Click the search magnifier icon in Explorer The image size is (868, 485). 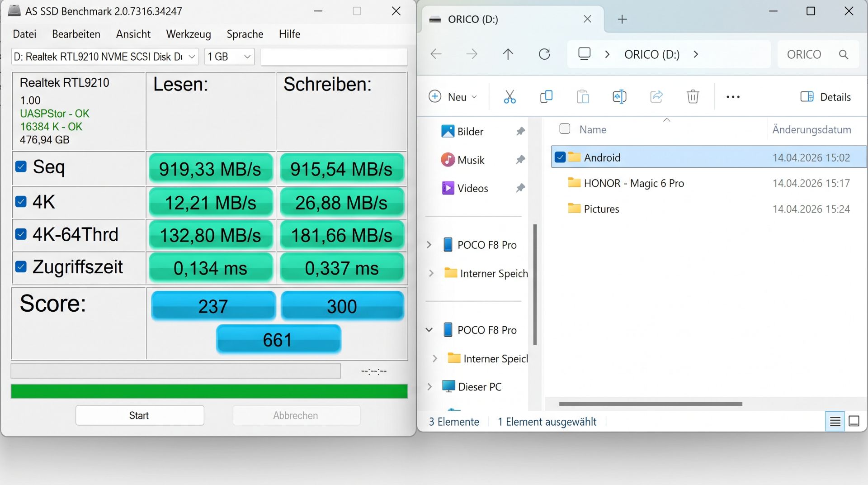tap(844, 54)
